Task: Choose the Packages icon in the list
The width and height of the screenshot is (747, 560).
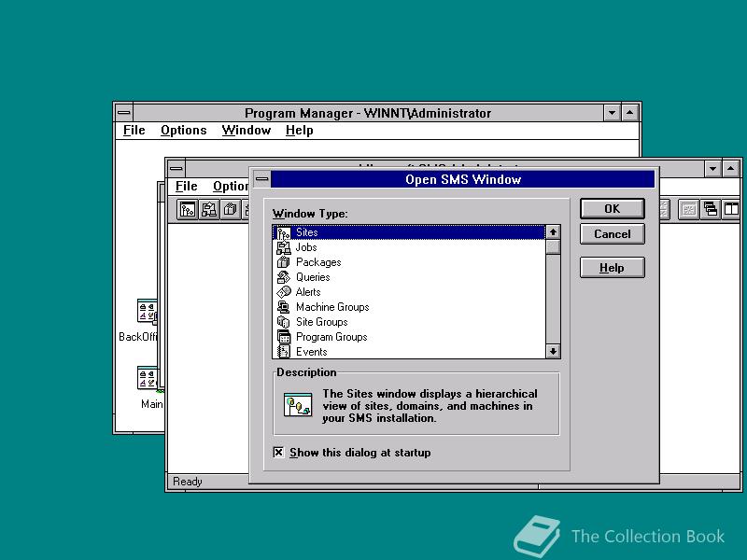Action: 284,262
